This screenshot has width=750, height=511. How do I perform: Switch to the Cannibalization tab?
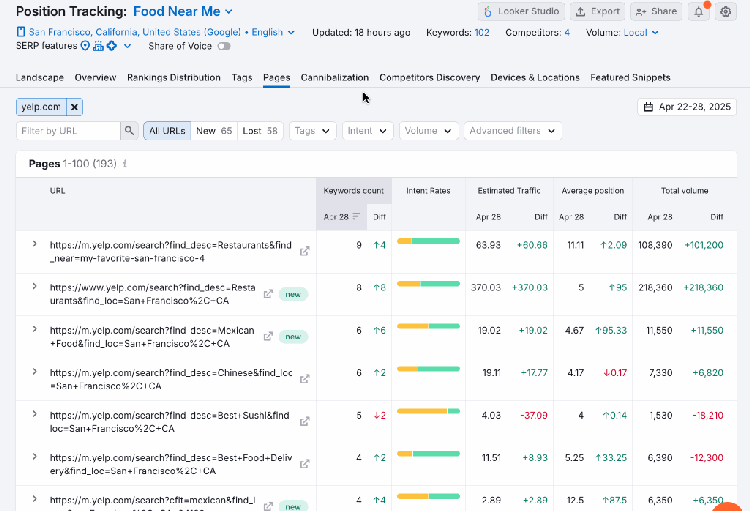(x=335, y=78)
